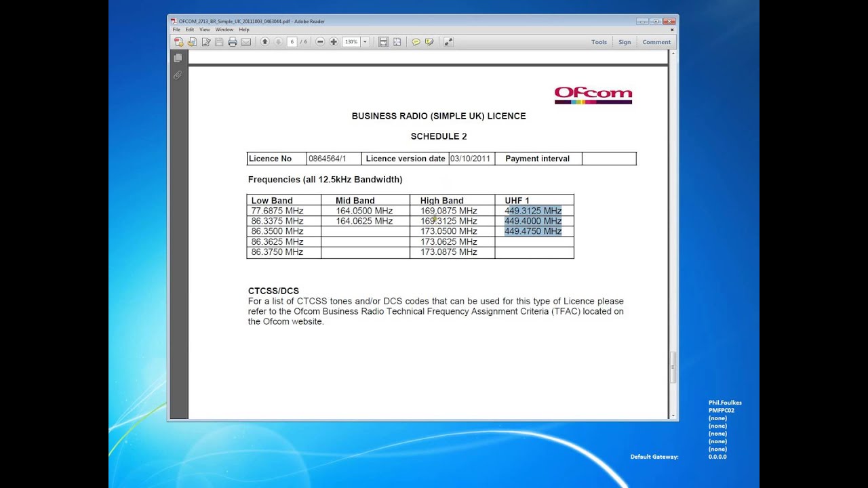Click the second toolbar icon to convert the file
Screen dimensions: 868x488
(193, 42)
